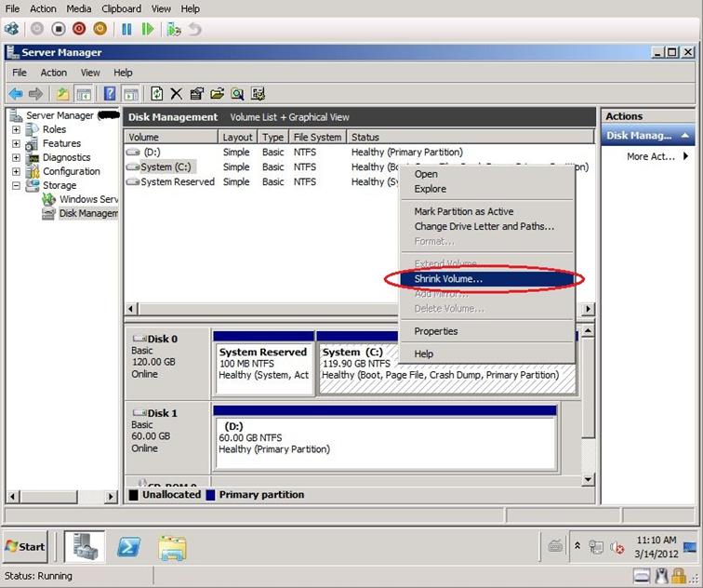703x588 pixels.
Task: Click the Refresh icon in Server Manager toolbar
Action: [157, 93]
